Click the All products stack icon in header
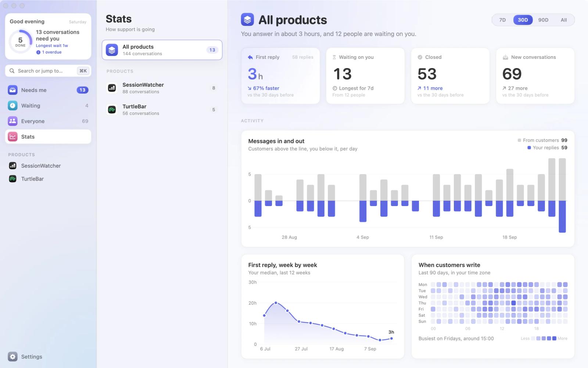This screenshot has height=368, width=588. coord(247,20)
